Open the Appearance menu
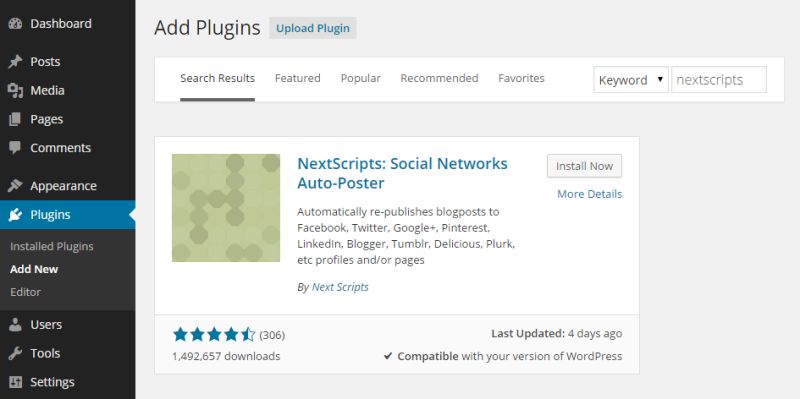 pyautogui.click(x=67, y=186)
